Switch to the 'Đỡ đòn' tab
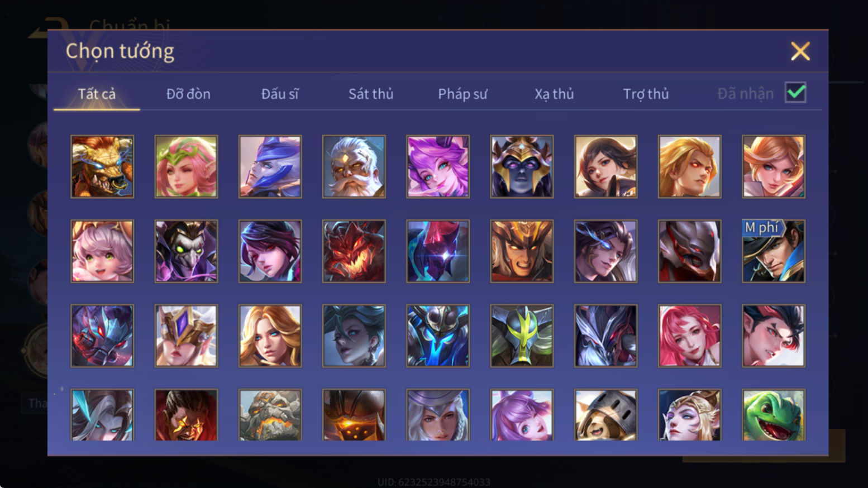868x488 pixels. [188, 94]
